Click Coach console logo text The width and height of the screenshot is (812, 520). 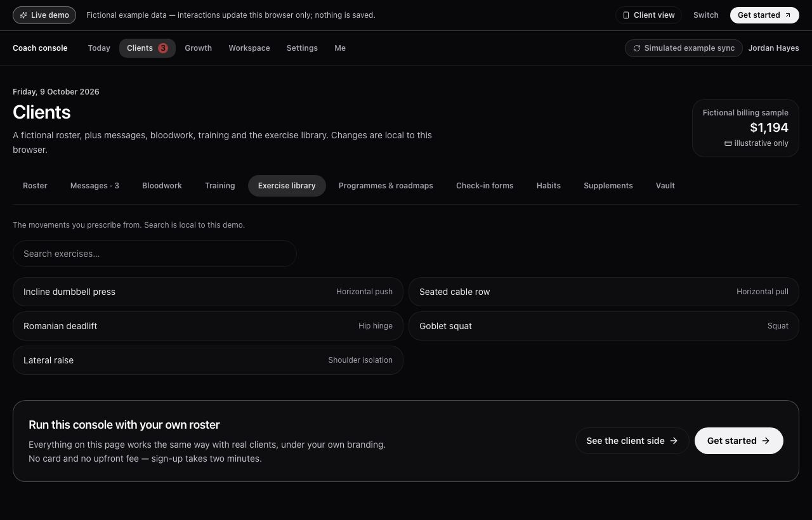tap(40, 48)
